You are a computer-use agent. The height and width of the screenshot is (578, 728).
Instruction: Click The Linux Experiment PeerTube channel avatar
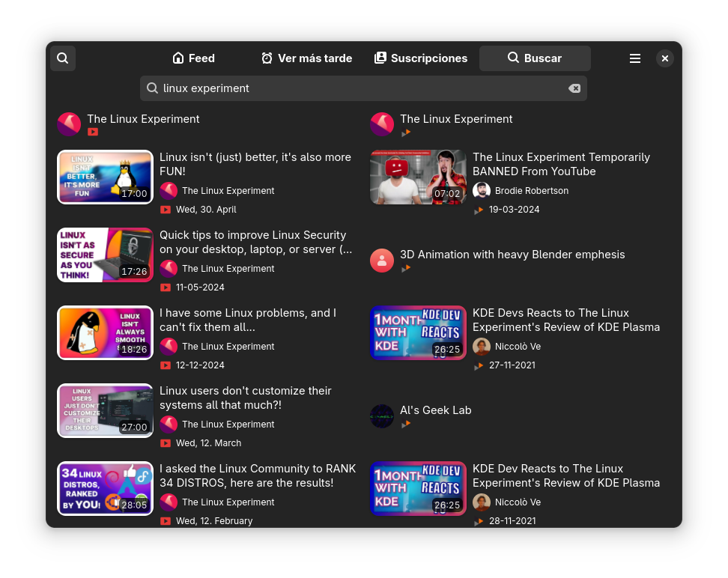point(382,124)
